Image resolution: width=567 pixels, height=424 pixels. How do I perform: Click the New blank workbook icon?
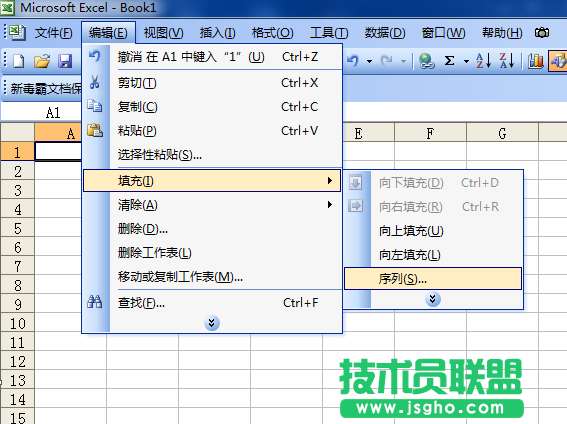click(18, 61)
